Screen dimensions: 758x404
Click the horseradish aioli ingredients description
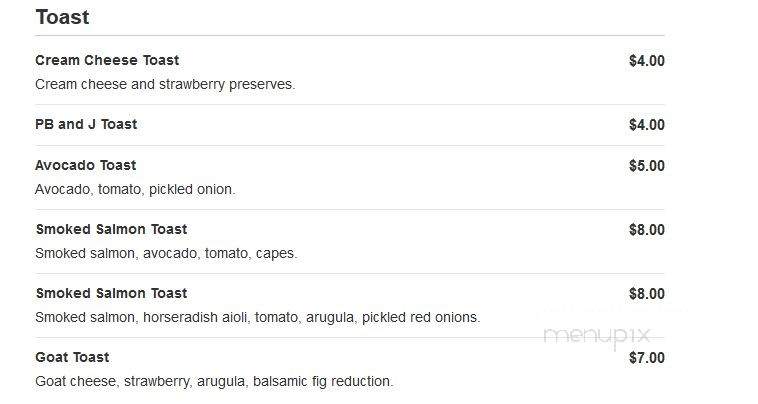258,317
